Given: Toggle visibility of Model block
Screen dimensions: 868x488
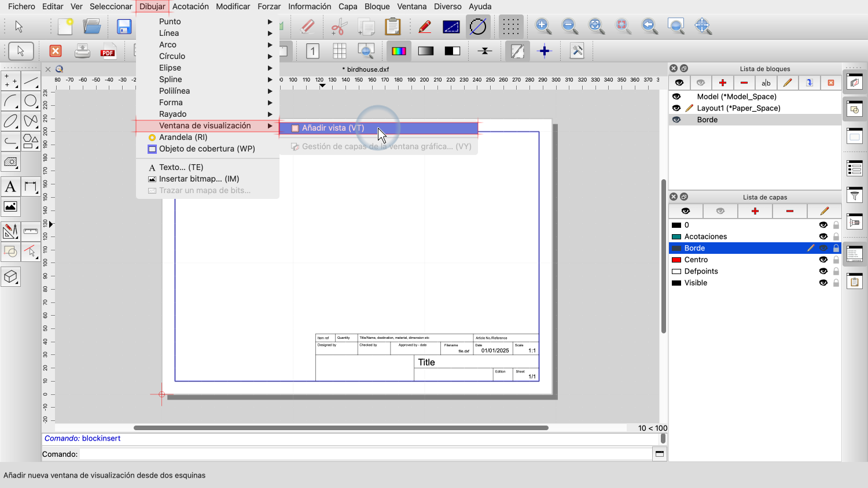Looking at the screenshot, I should coord(676,97).
